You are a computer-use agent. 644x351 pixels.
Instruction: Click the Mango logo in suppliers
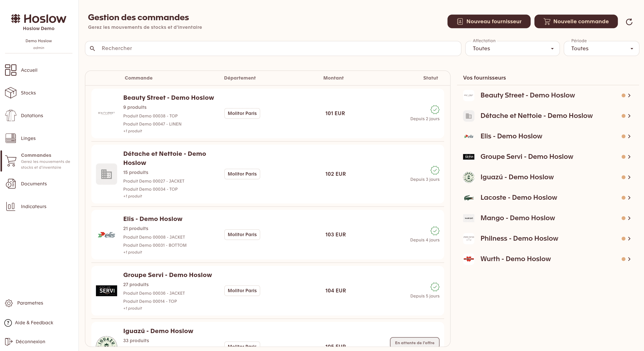pos(469,218)
